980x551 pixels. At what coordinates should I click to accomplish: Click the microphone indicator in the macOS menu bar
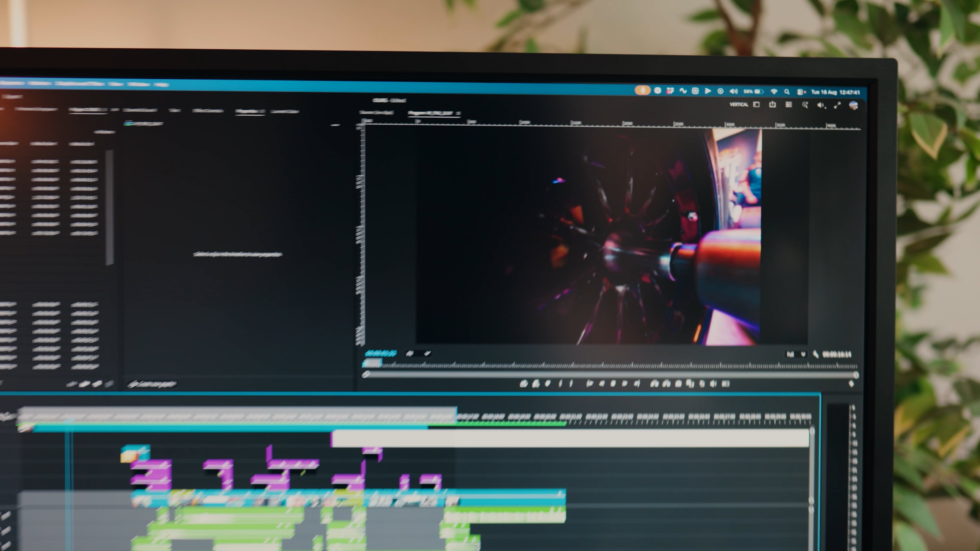[x=643, y=91]
